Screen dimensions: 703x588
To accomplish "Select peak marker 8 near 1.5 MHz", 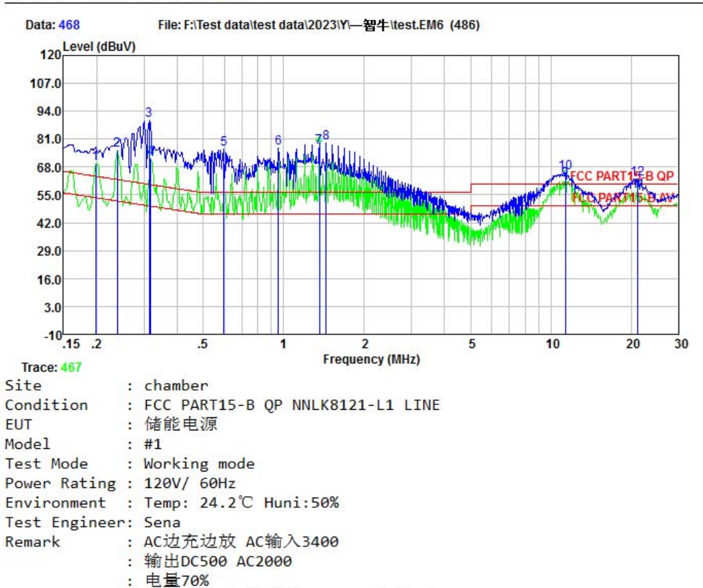I will click(x=326, y=136).
